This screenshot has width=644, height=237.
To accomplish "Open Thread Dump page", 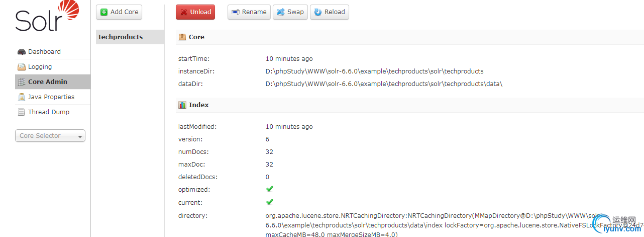I will point(53,112).
